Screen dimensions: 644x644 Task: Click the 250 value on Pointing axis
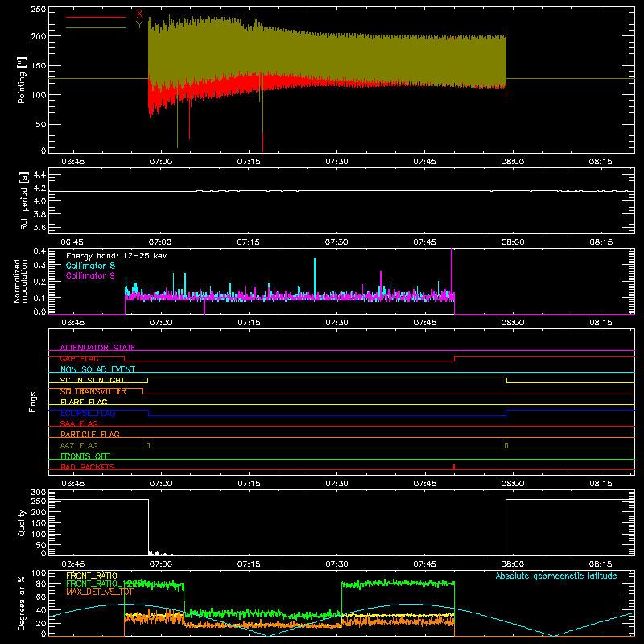(38, 10)
